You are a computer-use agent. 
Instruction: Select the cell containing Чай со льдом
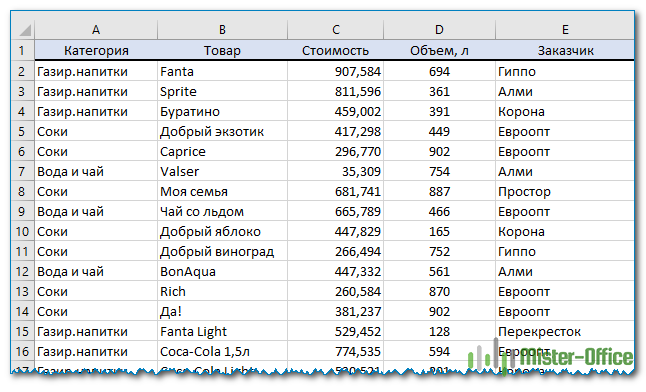tap(222, 211)
